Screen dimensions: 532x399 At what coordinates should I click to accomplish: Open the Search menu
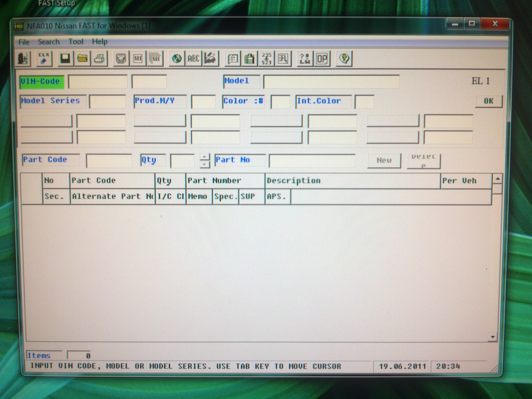[49, 42]
